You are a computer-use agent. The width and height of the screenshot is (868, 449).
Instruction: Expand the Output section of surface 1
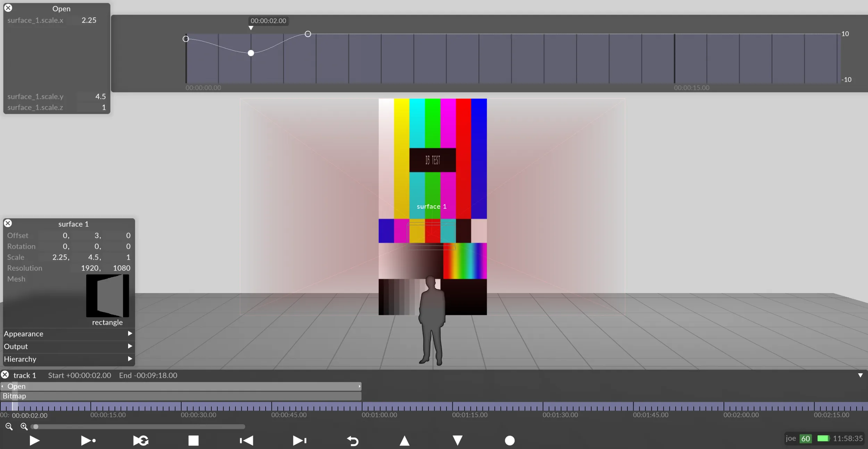[x=68, y=346]
